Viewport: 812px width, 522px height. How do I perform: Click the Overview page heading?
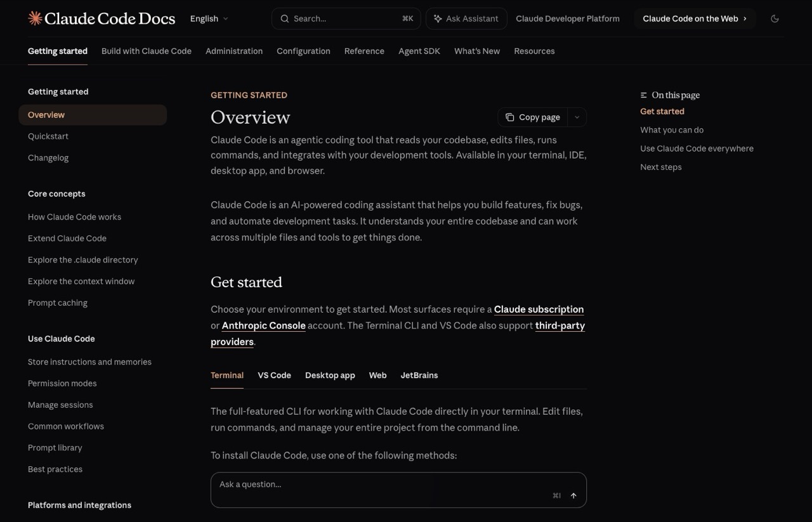click(x=250, y=117)
